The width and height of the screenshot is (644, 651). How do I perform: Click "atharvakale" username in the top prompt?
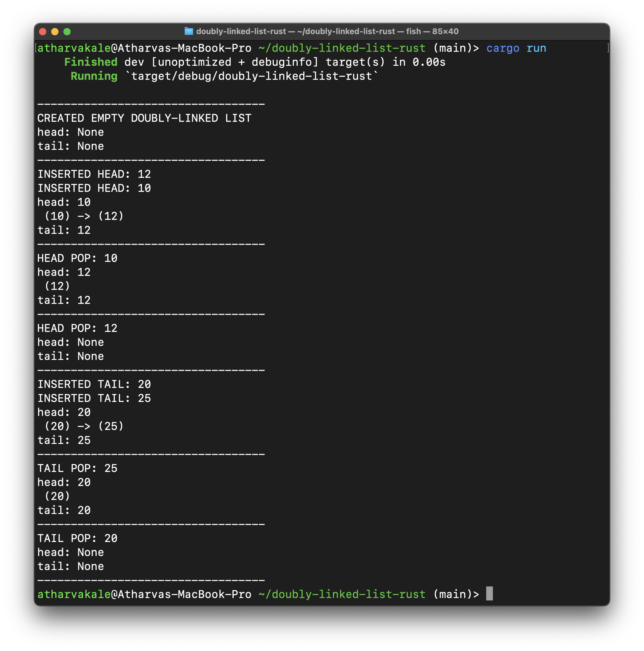pyautogui.click(x=74, y=48)
